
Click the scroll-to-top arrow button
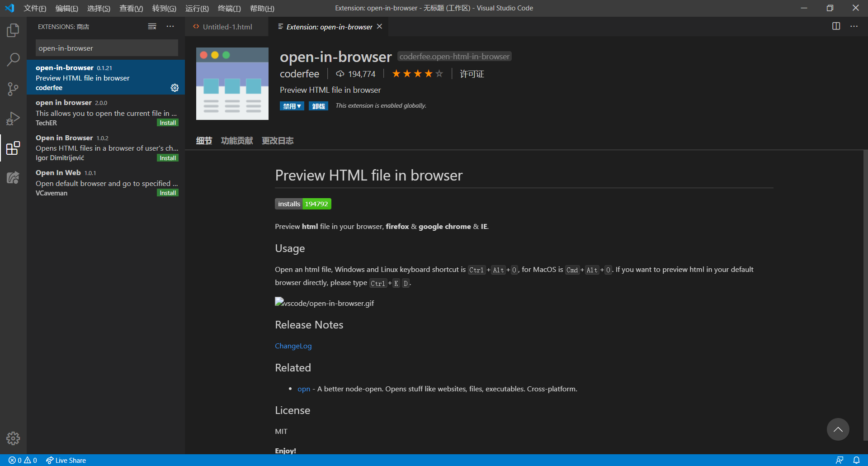[838, 429]
